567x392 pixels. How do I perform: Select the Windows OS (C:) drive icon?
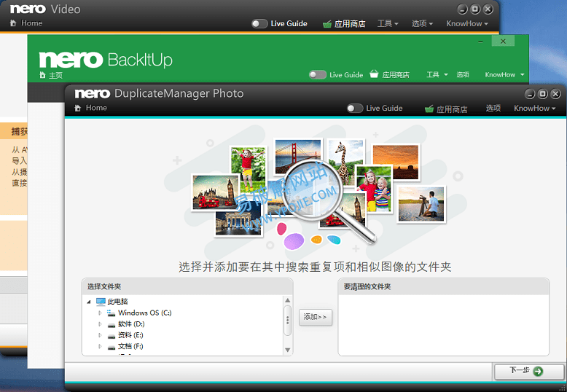111,313
